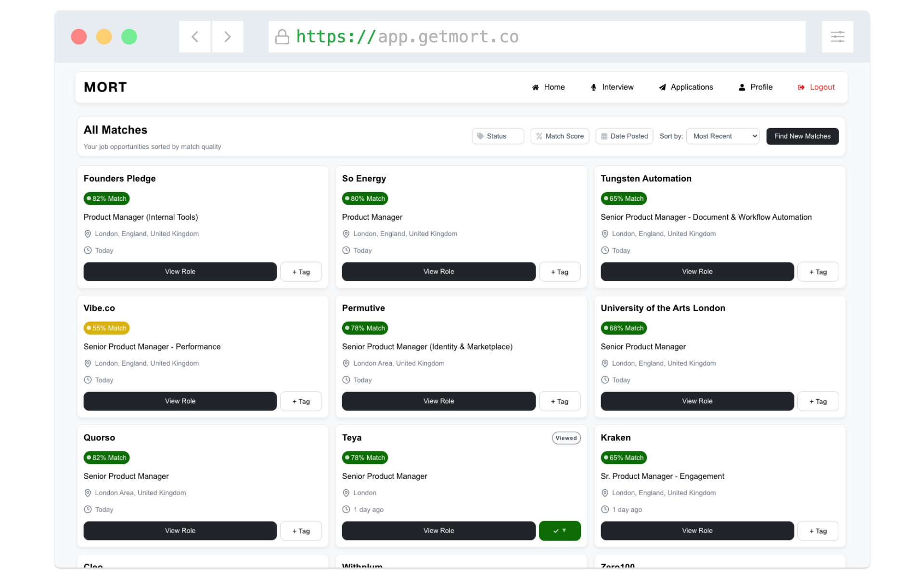This screenshot has height=578, width=924.
Task: Click the Profile person icon
Action: tap(742, 87)
